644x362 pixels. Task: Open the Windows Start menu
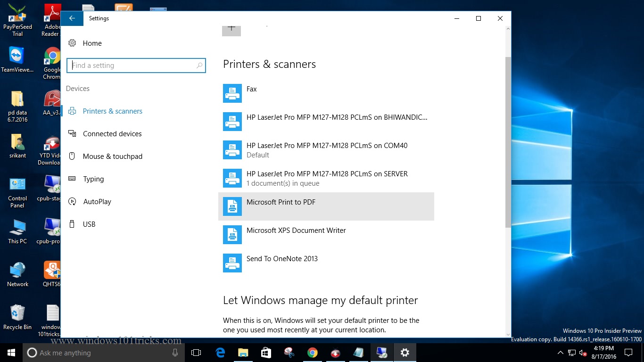[11, 353]
